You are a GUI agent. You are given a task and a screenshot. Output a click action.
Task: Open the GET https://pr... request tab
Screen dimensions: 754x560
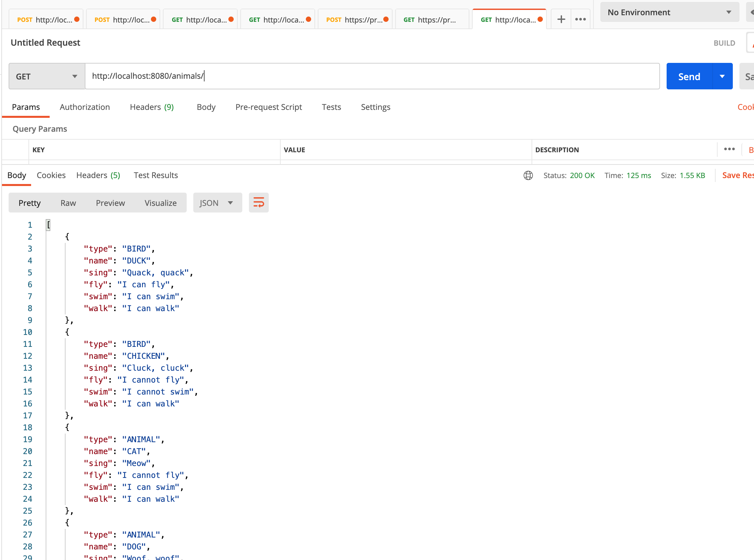(x=432, y=20)
